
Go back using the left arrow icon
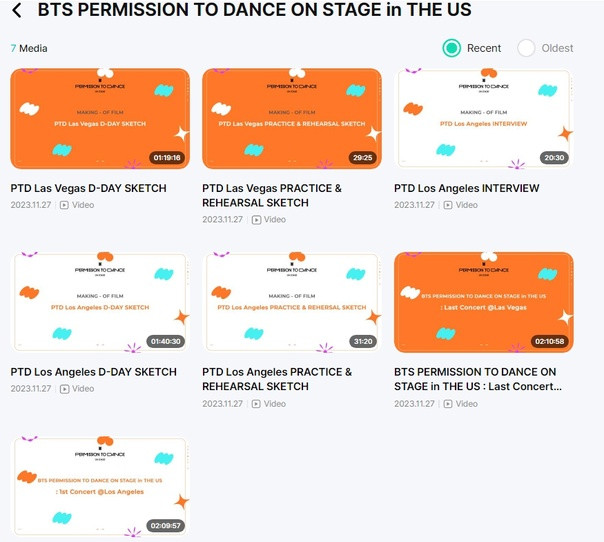point(17,10)
